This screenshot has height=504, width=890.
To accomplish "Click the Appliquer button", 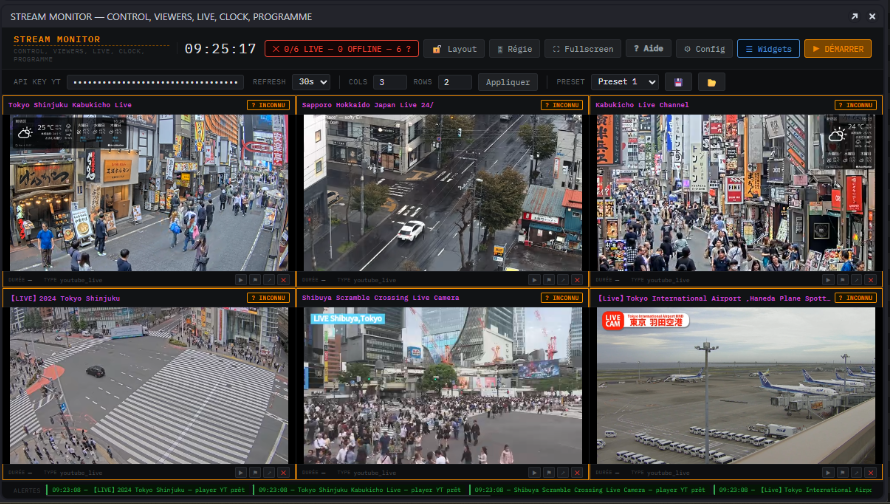I will point(507,82).
